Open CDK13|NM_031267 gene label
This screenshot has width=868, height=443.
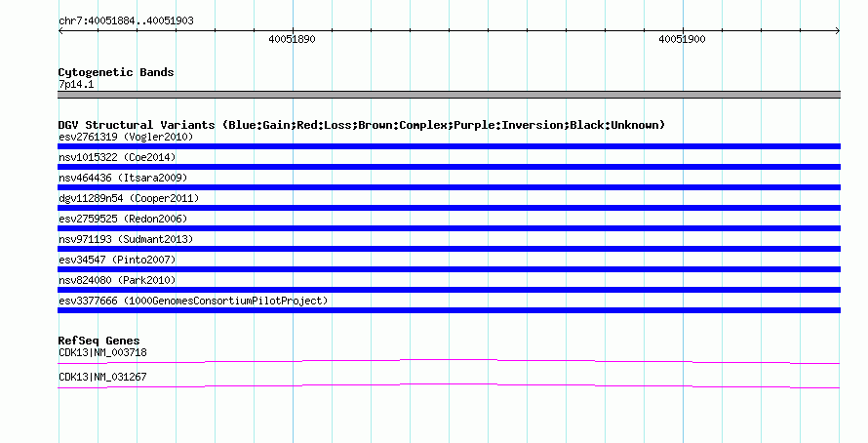(103, 377)
